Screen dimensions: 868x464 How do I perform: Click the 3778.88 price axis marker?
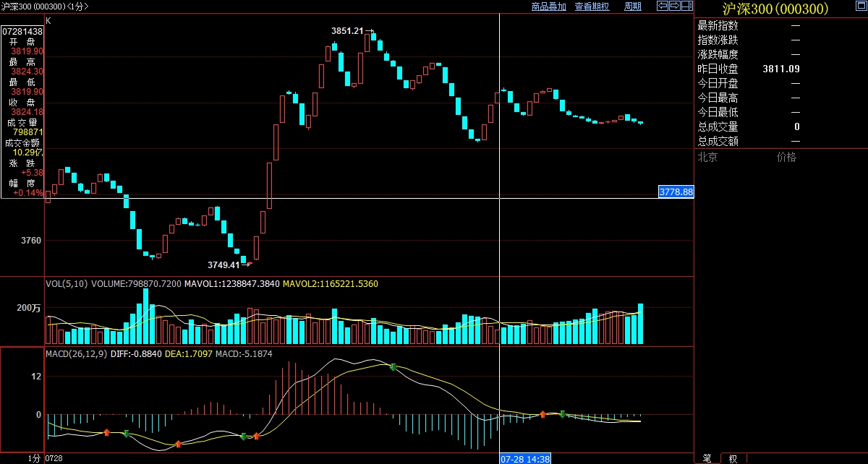(676, 192)
